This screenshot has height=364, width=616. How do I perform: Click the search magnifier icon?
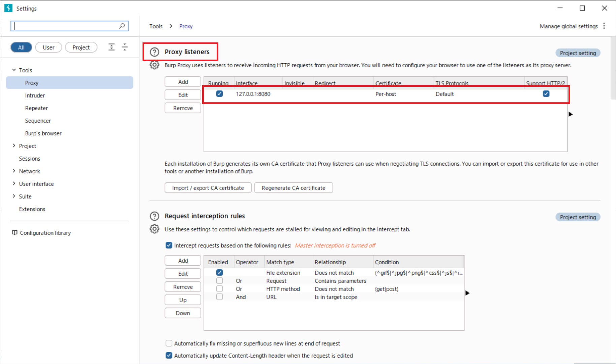[x=122, y=26]
